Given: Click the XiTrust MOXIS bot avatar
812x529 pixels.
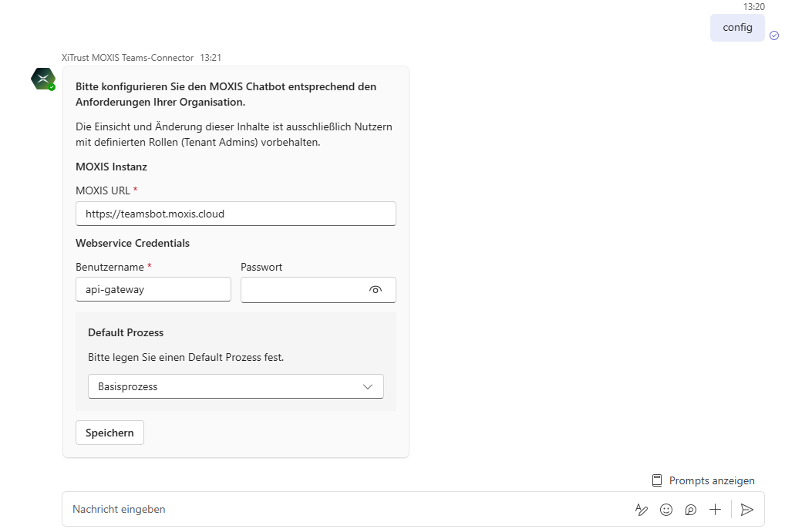Looking at the screenshot, I should pyautogui.click(x=43, y=79).
